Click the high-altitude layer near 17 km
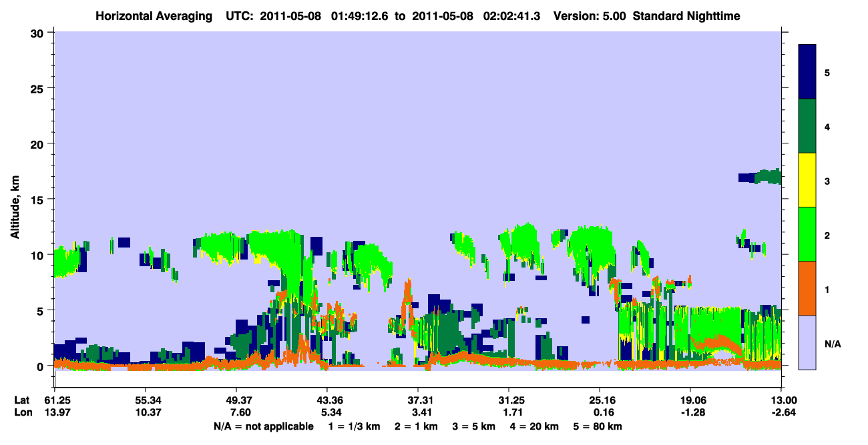The height and width of the screenshot is (445, 868). pyautogui.click(x=760, y=177)
